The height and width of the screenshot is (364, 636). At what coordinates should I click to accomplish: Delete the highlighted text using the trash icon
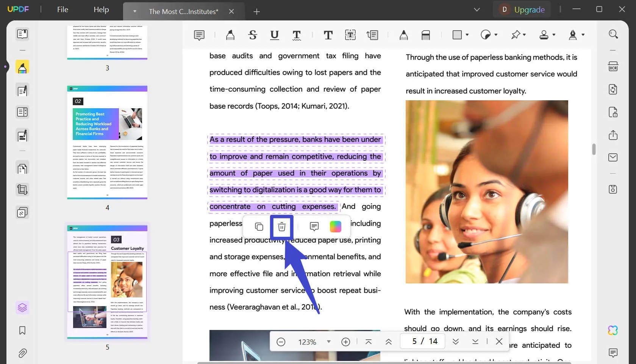click(x=281, y=227)
